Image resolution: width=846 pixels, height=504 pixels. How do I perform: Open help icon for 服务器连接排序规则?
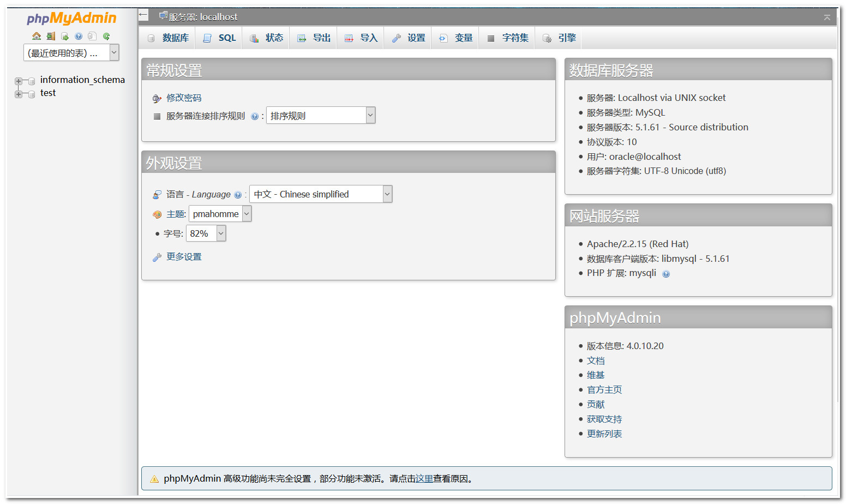tap(255, 116)
